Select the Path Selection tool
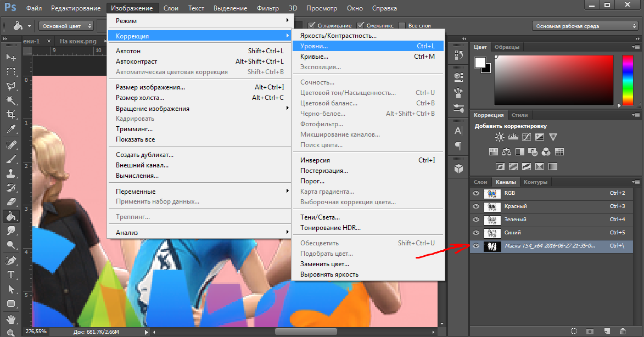This screenshot has width=644, height=337. click(11, 289)
